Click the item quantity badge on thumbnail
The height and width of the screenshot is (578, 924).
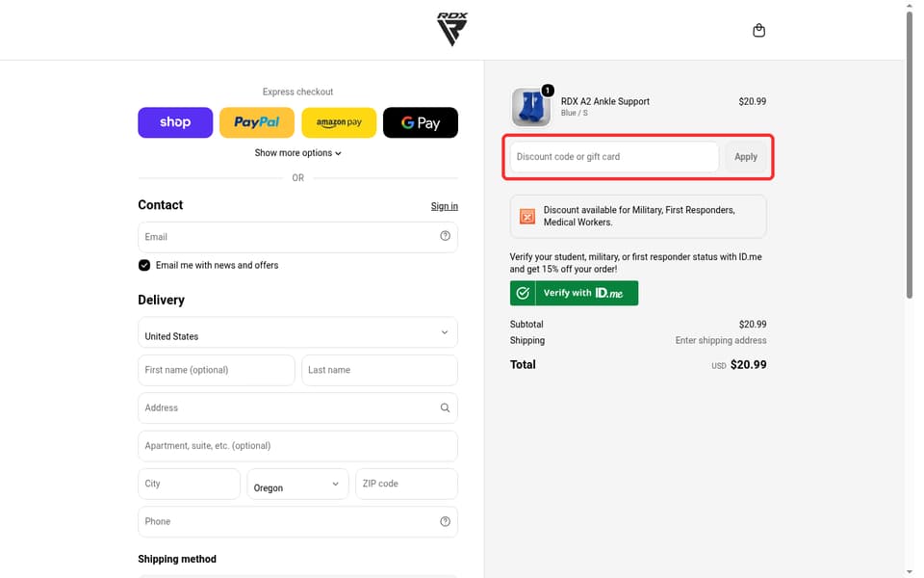(548, 91)
